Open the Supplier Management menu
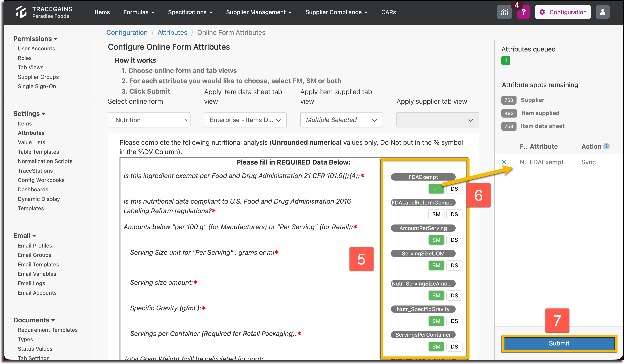This screenshot has height=364, width=624. (259, 12)
